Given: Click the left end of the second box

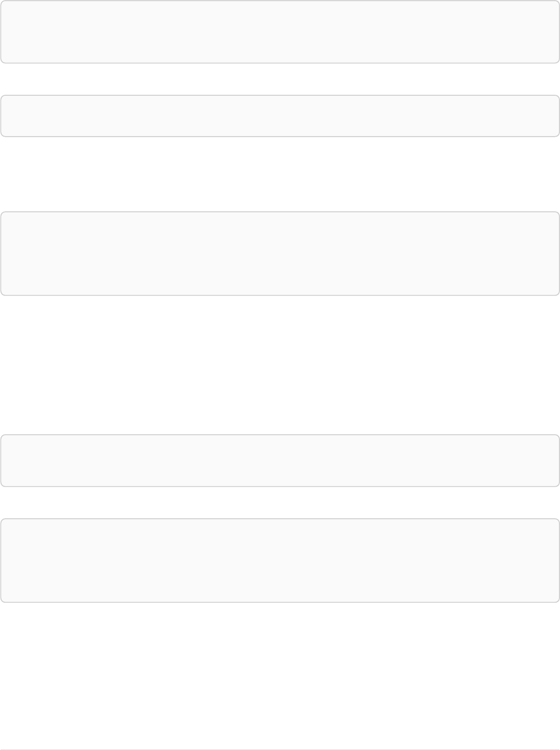Looking at the screenshot, I should tap(2, 116).
